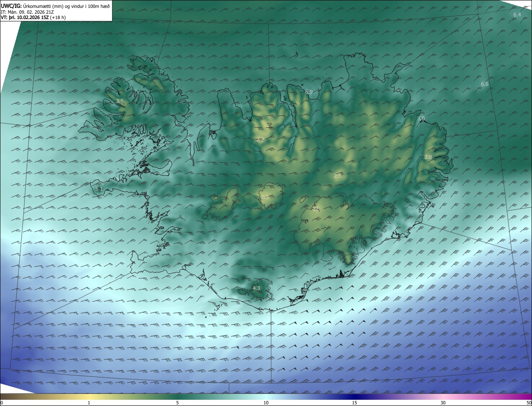Click the "IT: Mán. 09. 02. 2026 21Z" line

click(27, 12)
